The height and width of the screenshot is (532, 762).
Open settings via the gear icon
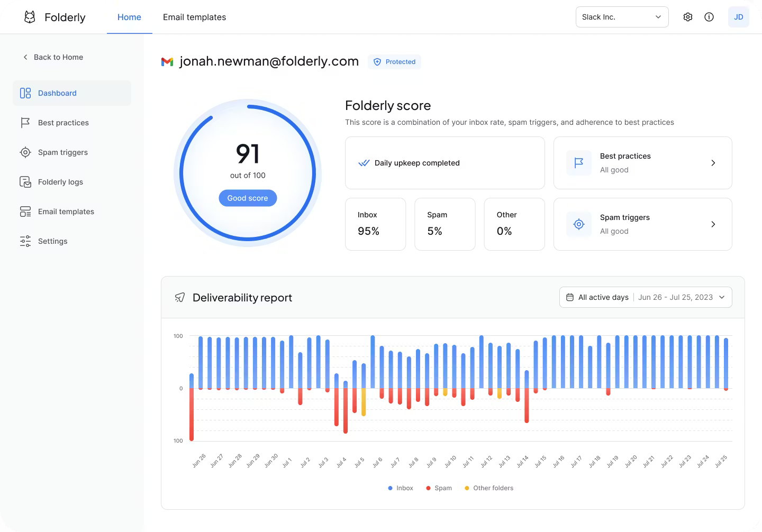(x=687, y=17)
